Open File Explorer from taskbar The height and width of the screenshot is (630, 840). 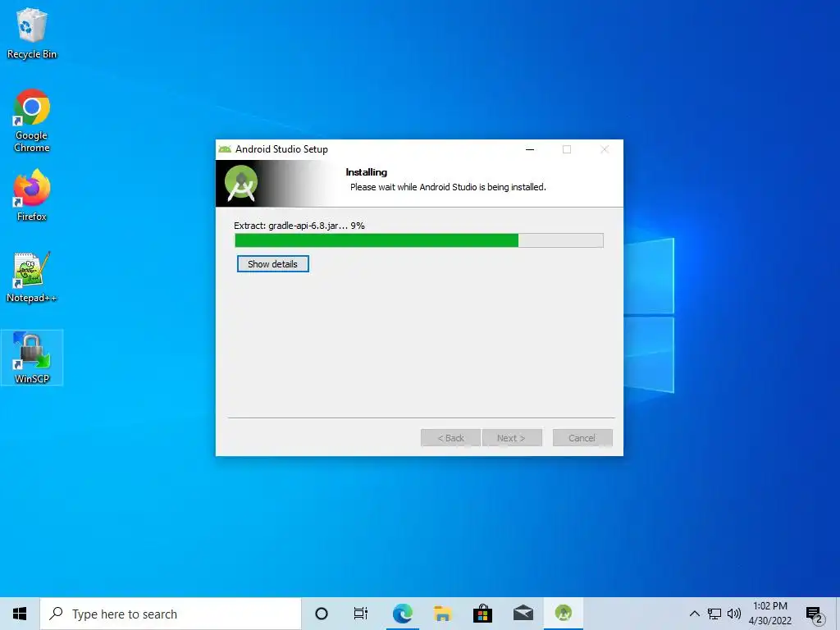[x=442, y=614]
